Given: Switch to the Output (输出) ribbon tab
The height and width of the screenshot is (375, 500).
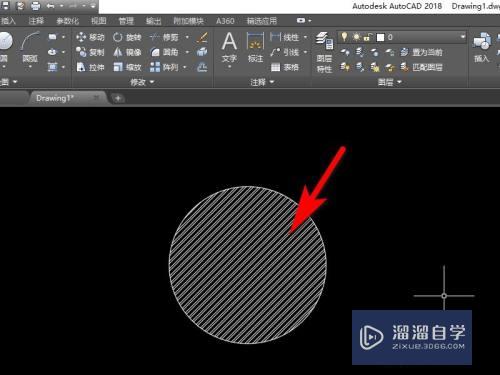Looking at the screenshot, I should tap(154, 21).
